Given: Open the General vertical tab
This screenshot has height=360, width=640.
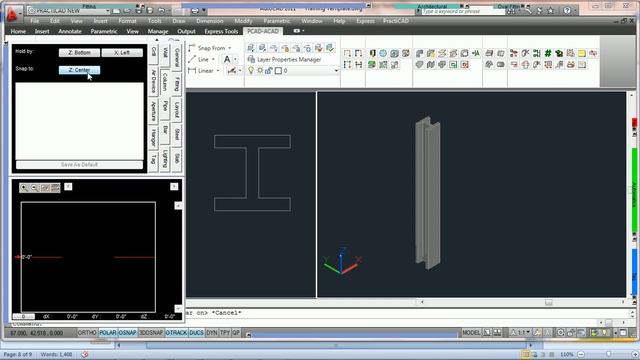Looking at the screenshot, I should pos(177,57).
